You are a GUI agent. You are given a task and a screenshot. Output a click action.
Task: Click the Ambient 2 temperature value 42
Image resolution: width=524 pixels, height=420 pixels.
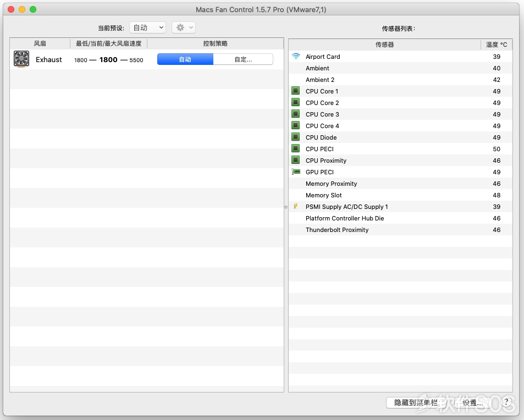point(497,80)
